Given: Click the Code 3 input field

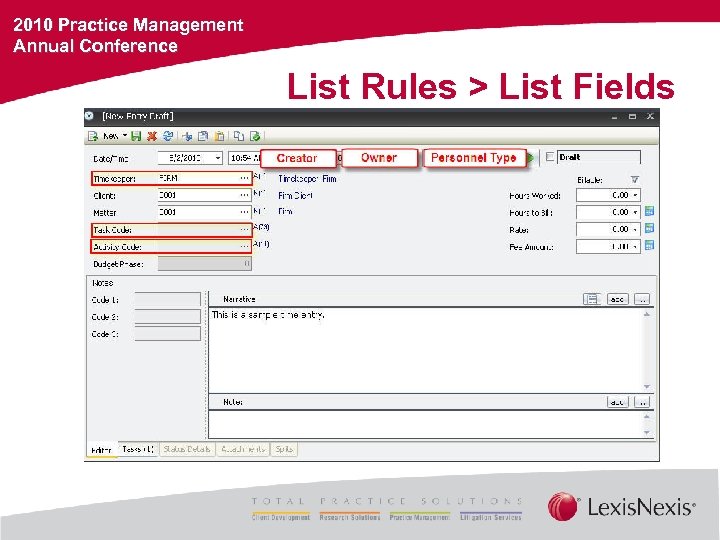Looking at the screenshot, I should pyautogui.click(x=168, y=333).
